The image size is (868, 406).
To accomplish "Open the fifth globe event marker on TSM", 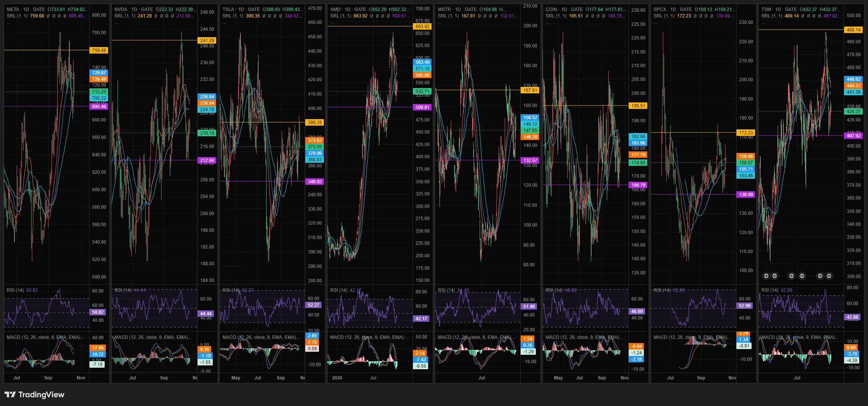I will pos(820,276).
